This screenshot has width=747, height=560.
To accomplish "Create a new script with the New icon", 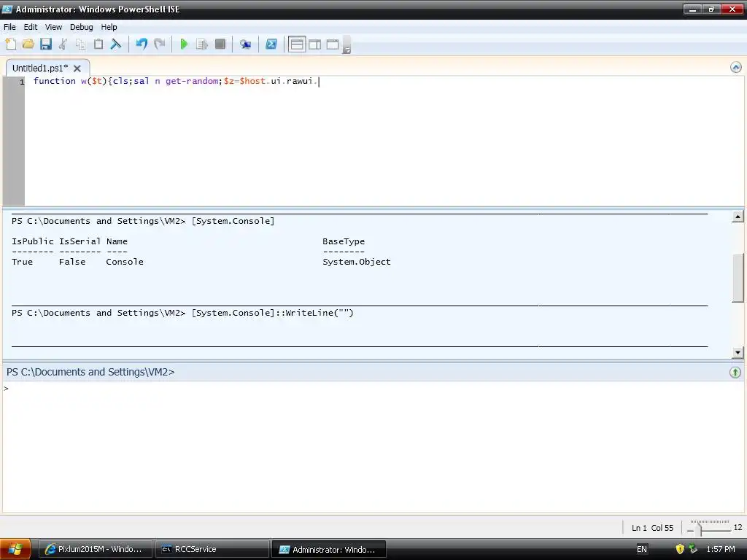I will [10, 44].
